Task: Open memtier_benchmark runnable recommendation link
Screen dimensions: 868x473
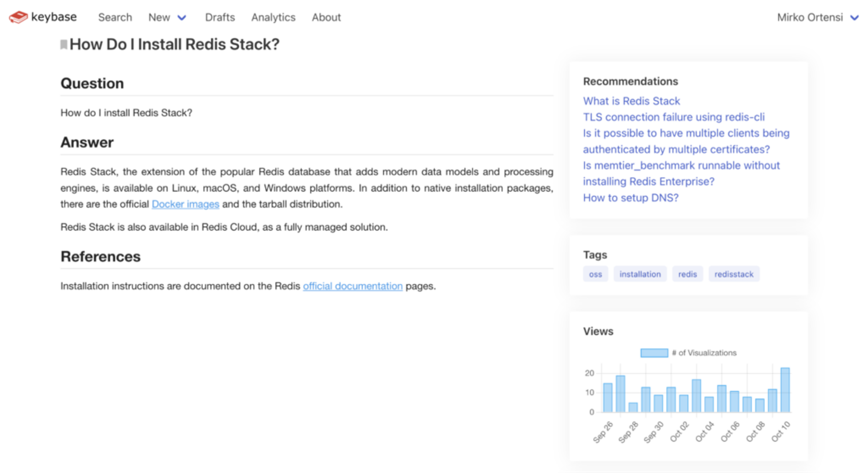Action: (x=681, y=166)
